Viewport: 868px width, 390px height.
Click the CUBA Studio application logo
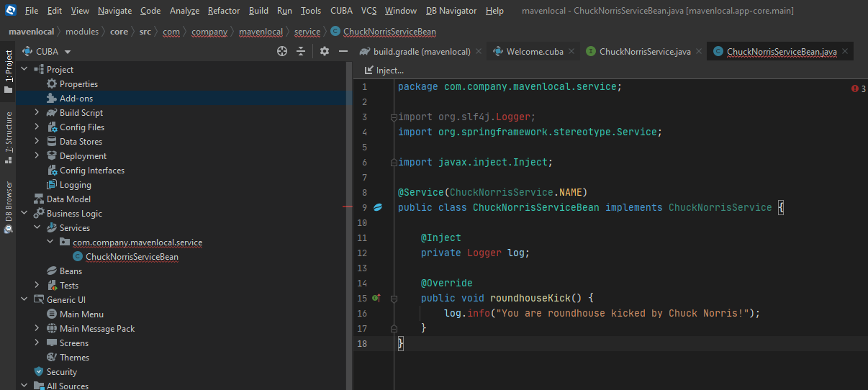(11, 11)
